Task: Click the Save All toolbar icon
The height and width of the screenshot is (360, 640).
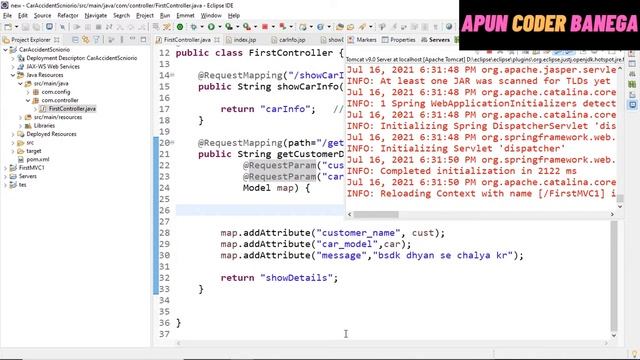Action: pos(36,27)
